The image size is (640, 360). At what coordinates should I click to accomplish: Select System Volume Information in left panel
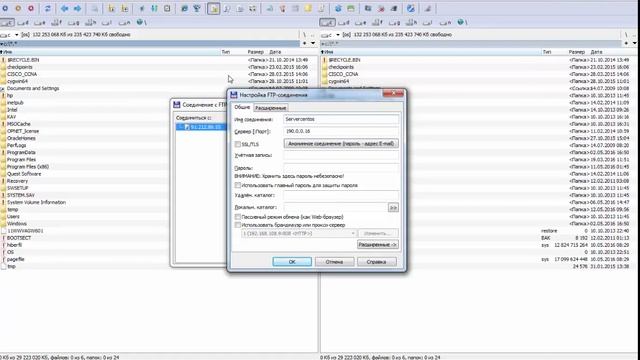[36, 202]
